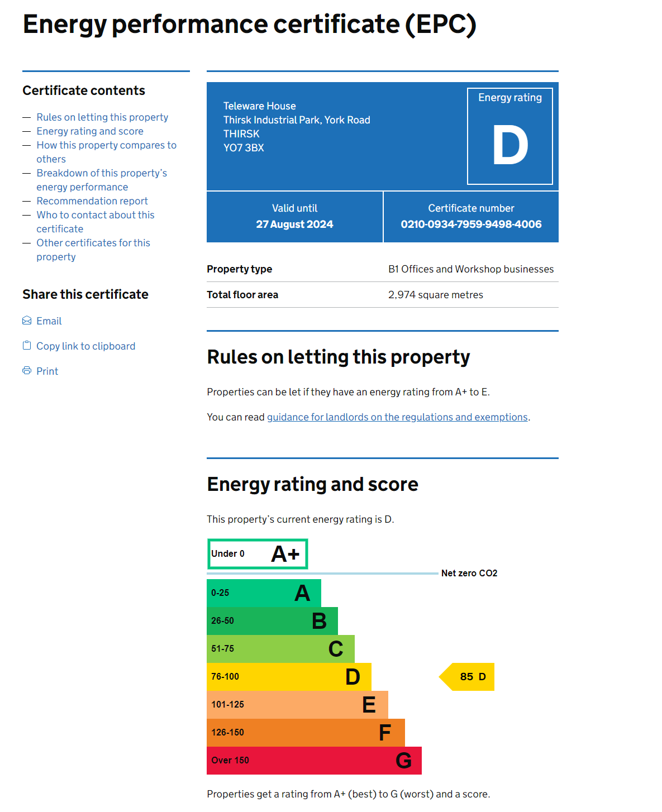The height and width of the screenshot is (812, 662).
Task: Navigate to Breakdown of property's energy performance
Action: pyautogui.click(x=102, y=174)
